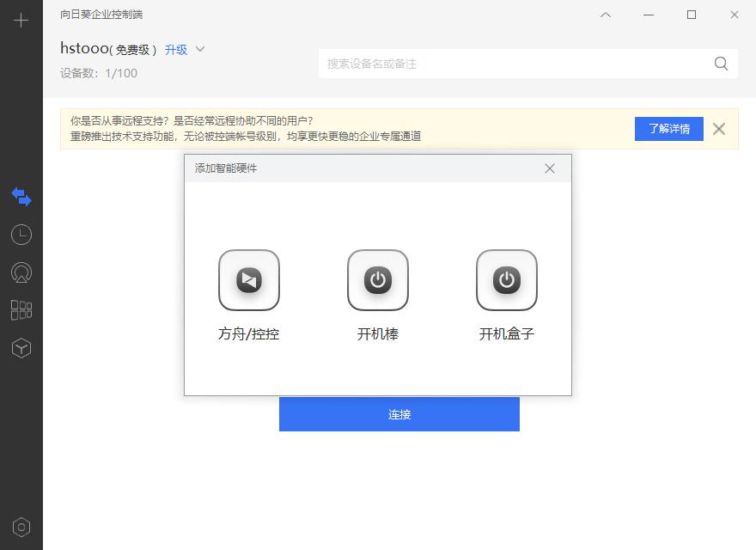Dismiss the yellow notification banner
Screen dimensions: 756x550
point(719,129)
